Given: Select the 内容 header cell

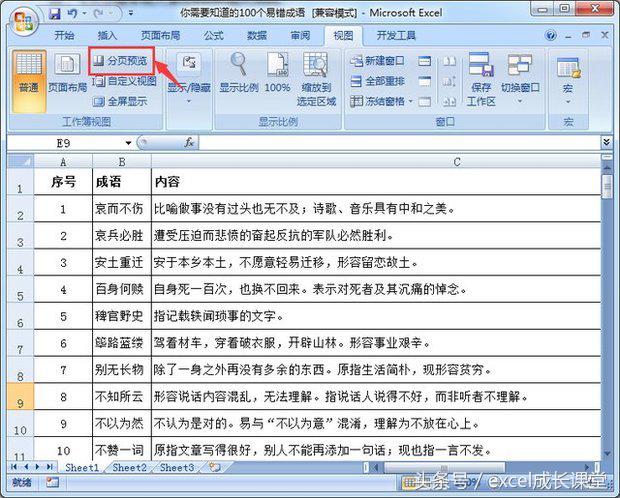Looking at the screenshot, I should coord(376,182).
